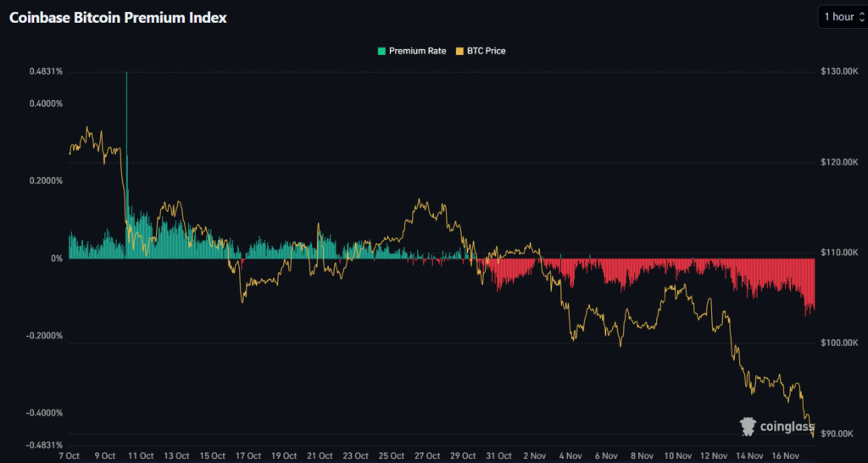
Task: Click the 0.4831% top axis label
Action: click(46, 71)
